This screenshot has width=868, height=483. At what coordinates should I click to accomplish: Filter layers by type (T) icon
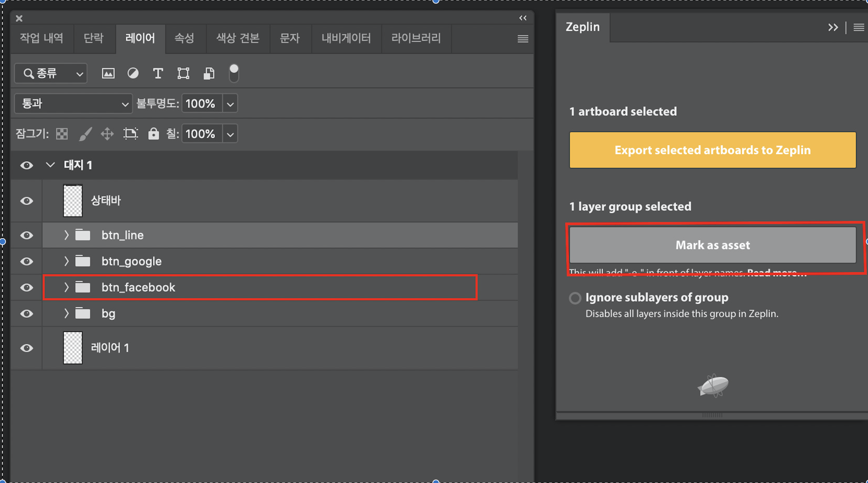(158, 73)
